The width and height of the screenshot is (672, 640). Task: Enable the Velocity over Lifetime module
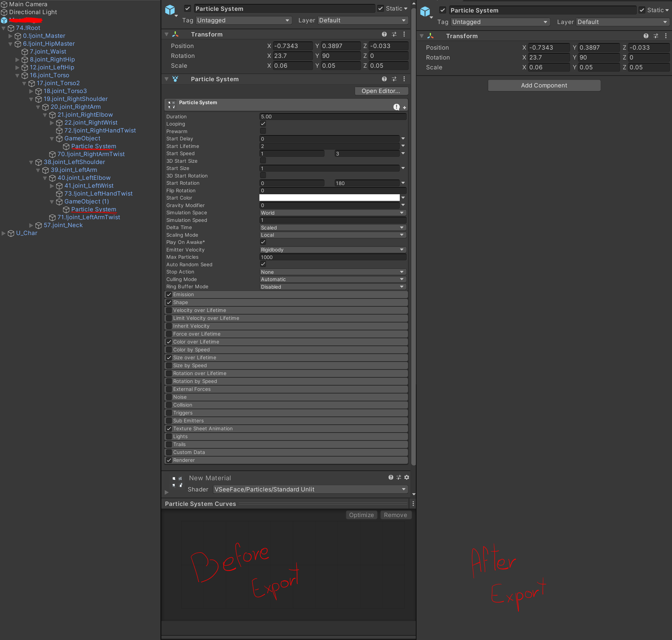[169, 310]
